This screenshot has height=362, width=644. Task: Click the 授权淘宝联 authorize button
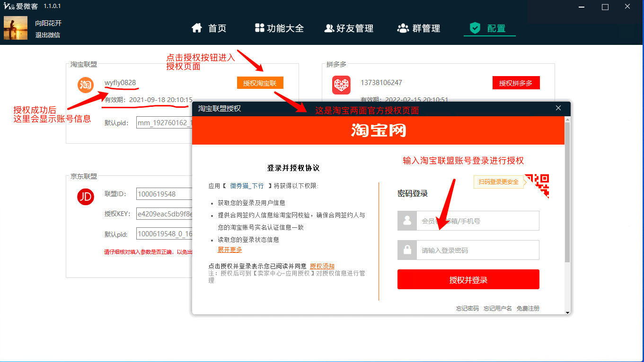(260, 83)
